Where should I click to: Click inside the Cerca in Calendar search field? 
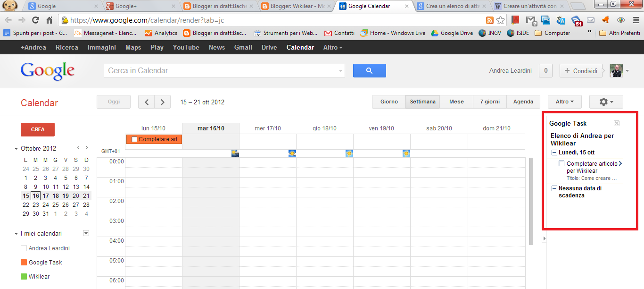click(222, 70)
